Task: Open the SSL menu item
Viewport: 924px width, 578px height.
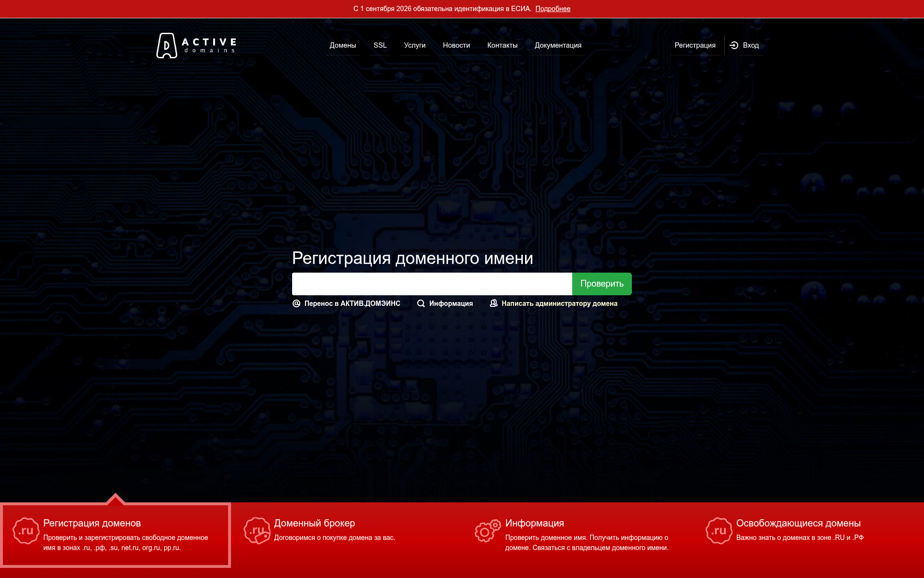Action: coord(380,45)
